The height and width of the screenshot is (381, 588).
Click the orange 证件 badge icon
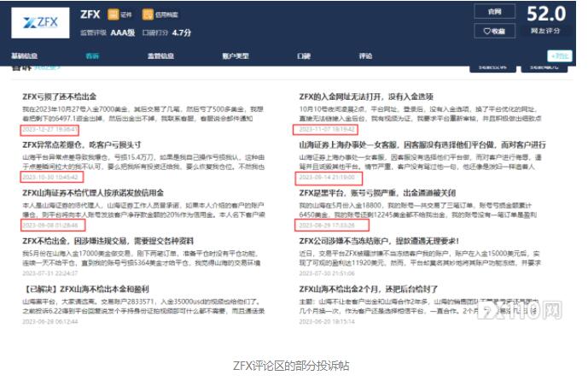click(114, 15)
